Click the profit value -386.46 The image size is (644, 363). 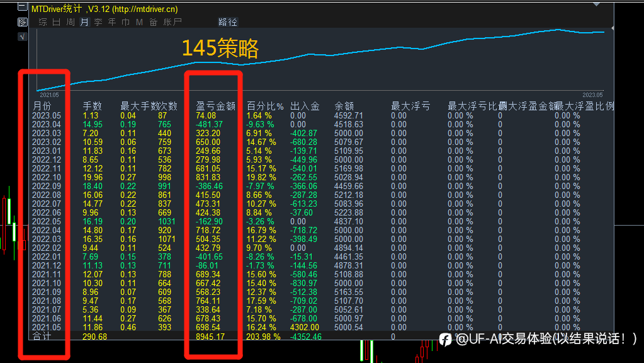pos(209,187)
